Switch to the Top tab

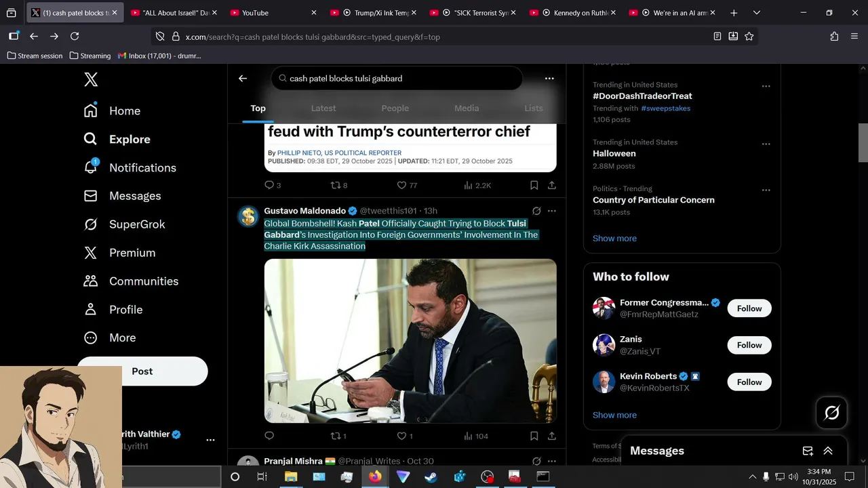tap(258, 108)
